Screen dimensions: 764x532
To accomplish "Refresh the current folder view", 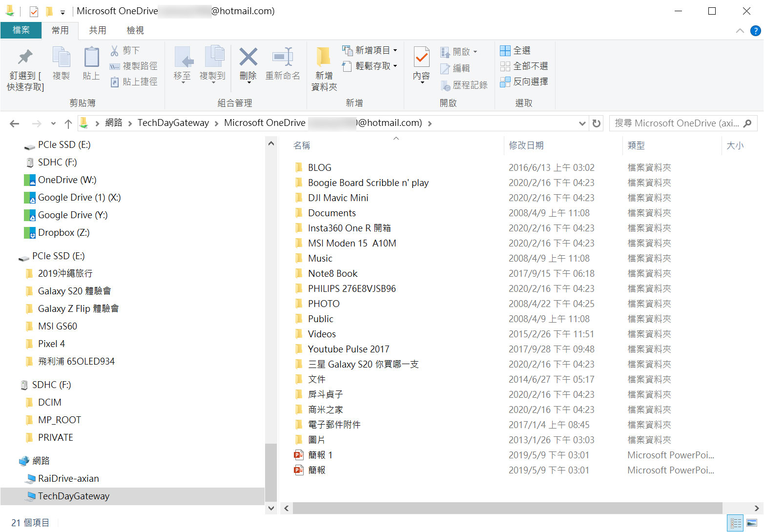I will click(596, 123).
